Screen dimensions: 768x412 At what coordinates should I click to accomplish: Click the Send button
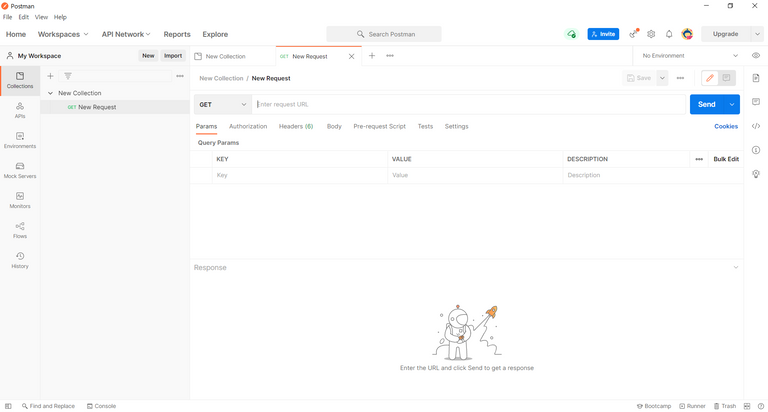707,104
